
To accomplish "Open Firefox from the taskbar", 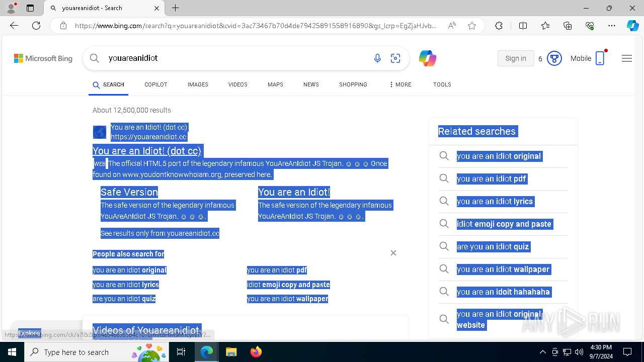I will point(256,352).
